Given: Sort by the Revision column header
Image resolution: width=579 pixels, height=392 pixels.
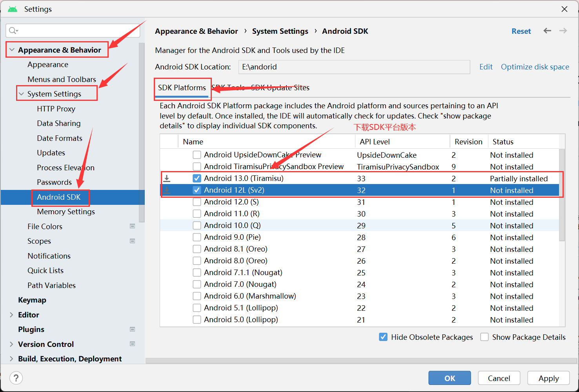Looking at the screenshot, I should 468,142.
